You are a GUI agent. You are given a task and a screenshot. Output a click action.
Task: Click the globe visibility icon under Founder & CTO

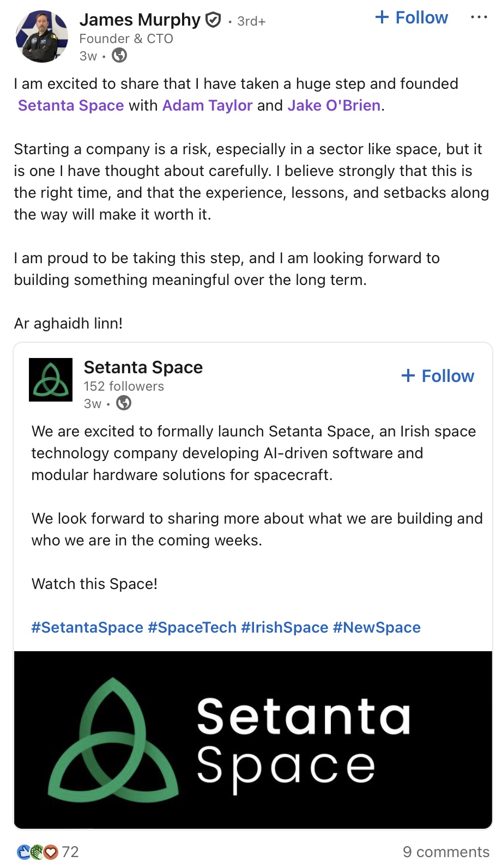[119, 56]
